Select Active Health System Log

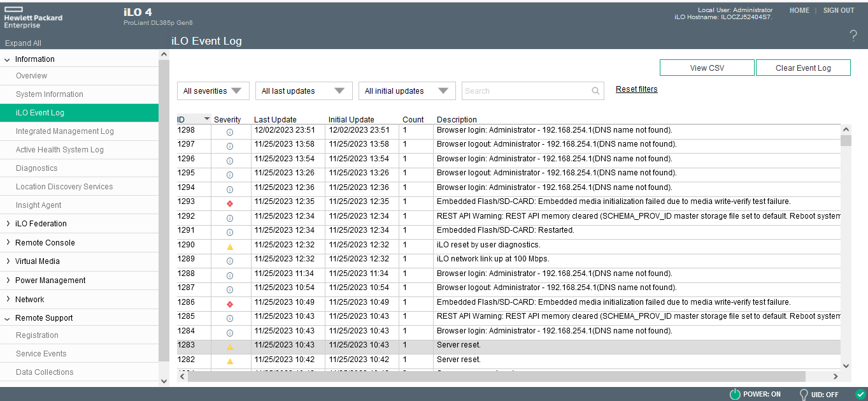click(60, 150)
